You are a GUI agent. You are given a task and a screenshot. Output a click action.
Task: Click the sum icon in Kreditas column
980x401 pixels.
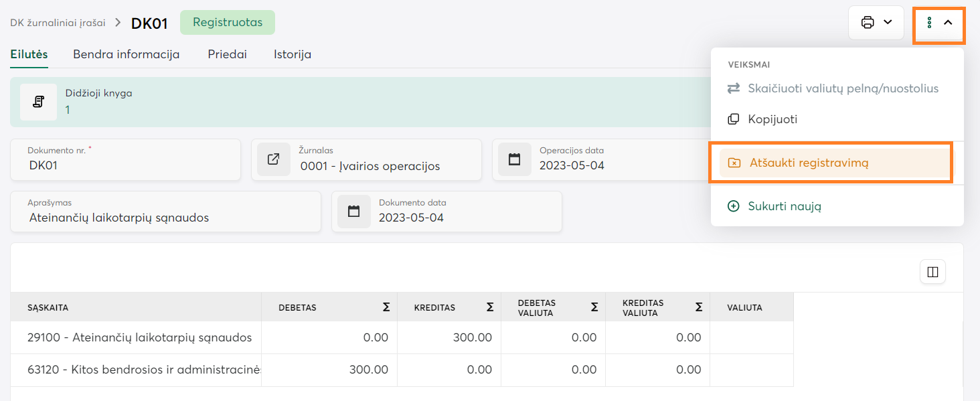click(x=490, y=307)
